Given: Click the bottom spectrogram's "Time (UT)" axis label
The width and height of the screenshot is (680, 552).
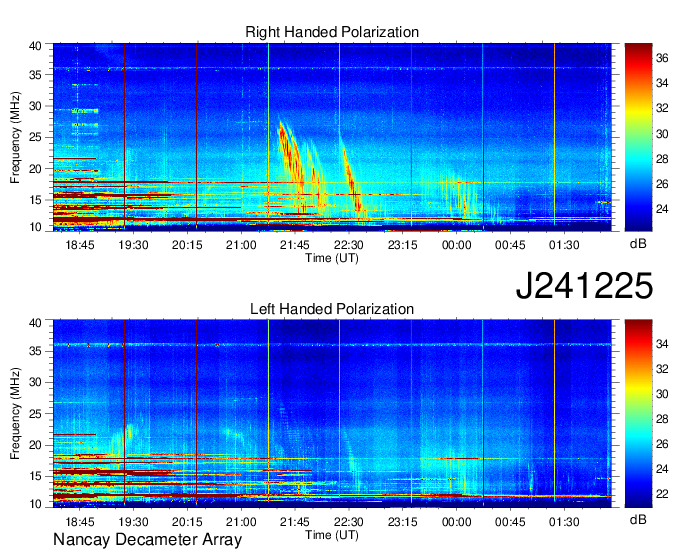Looking at the screenshot, I should [x=332, y=535].
